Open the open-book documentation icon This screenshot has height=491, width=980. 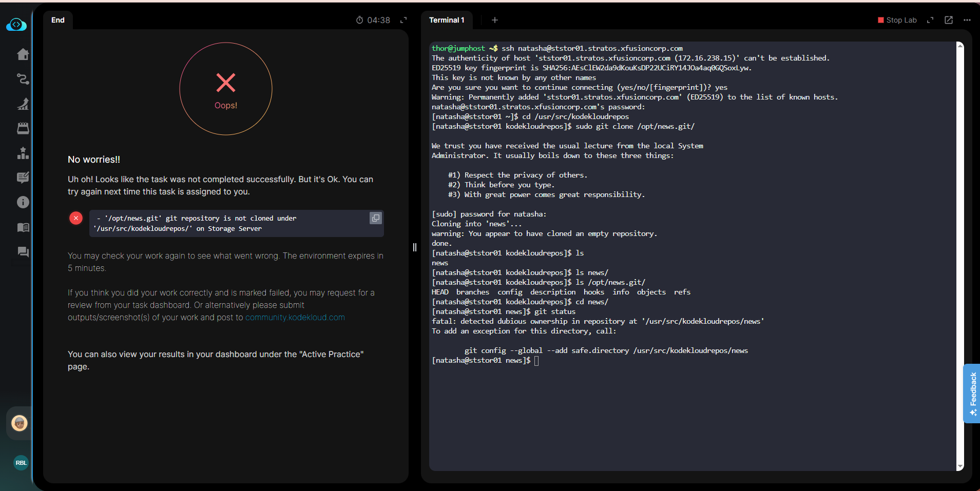point(23,227)
